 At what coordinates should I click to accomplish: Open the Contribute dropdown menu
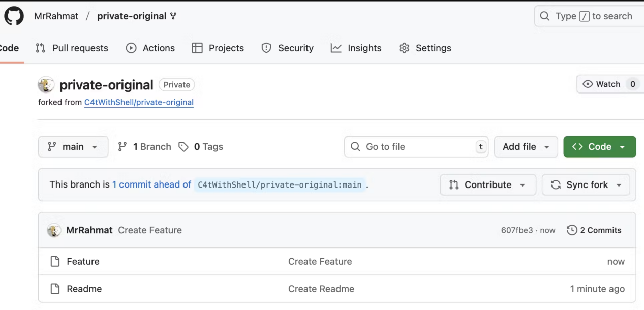point(487,185)
